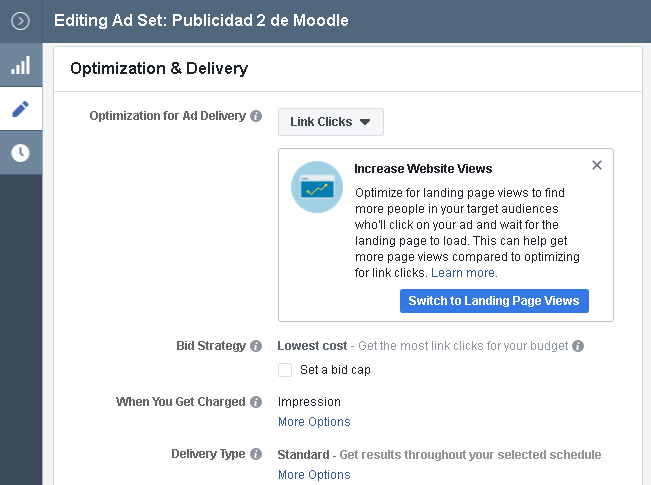
Task: Click Switch to Landing Page Views button
Action: click(x=494, y=301)
